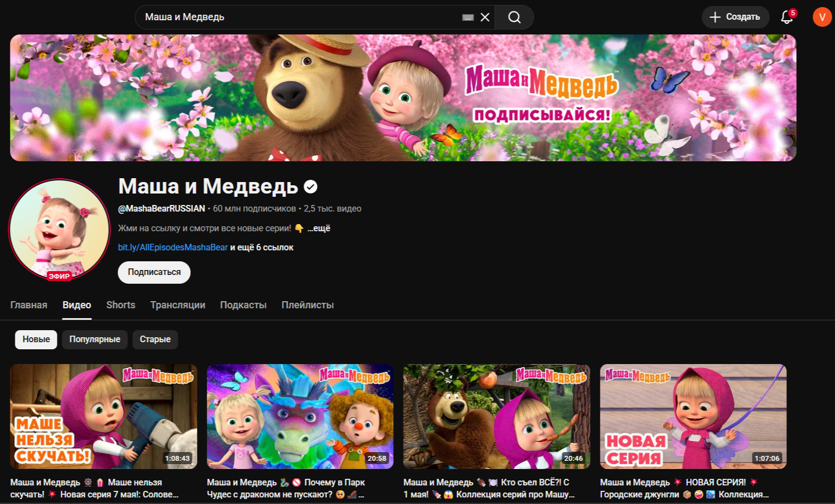
Task: Show the 'и ещё 6 ссылок' links
Action: point(262,247)
